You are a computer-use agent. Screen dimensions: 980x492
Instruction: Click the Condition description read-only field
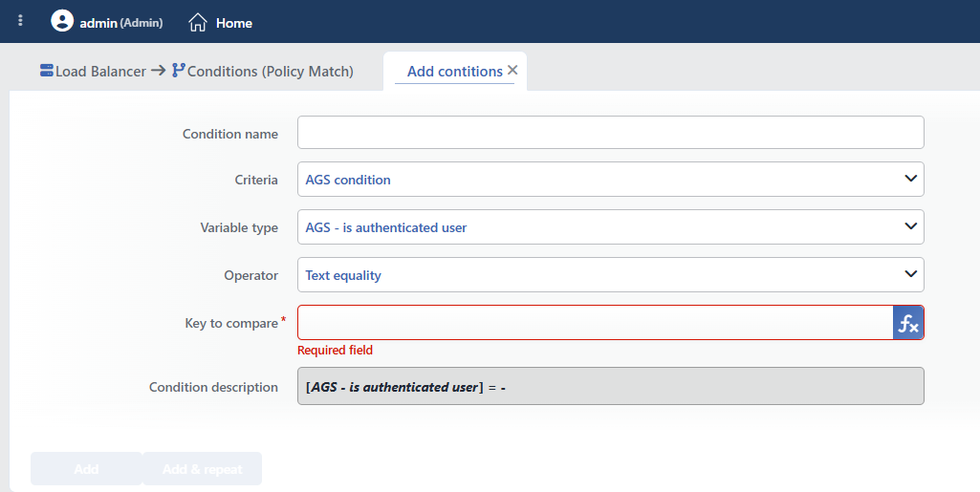[x=611, y=387]
